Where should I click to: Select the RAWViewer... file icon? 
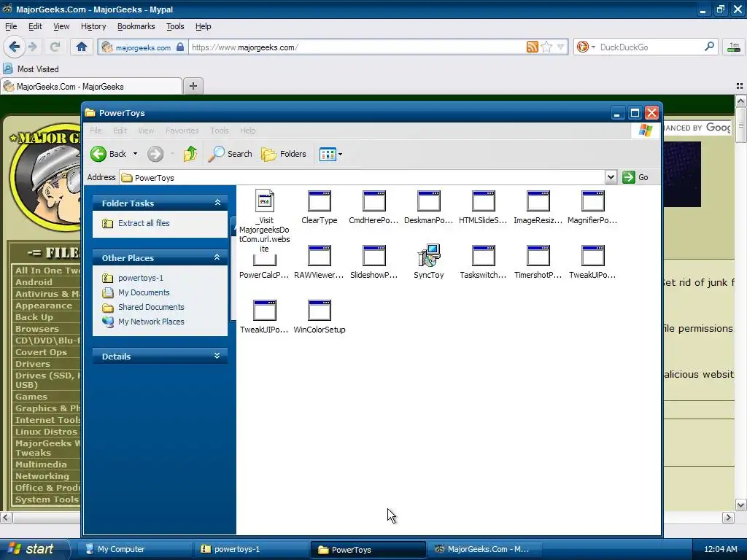coord(320,256)
